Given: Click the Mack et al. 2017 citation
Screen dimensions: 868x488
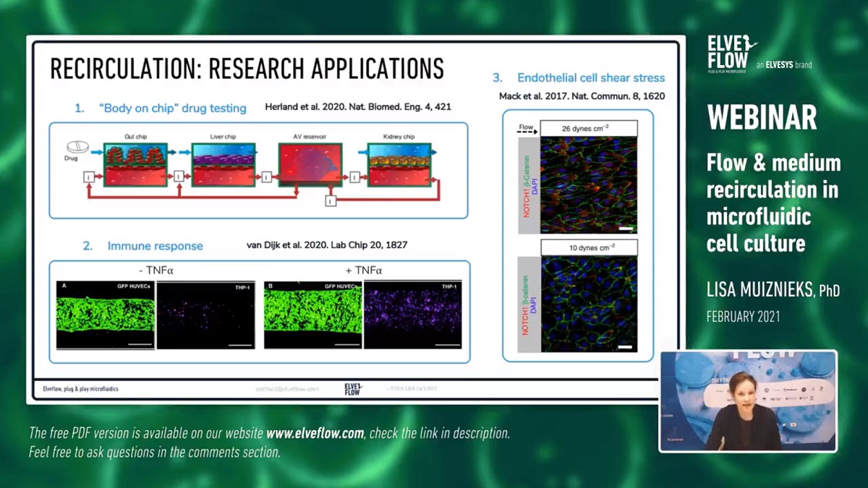Looking at the screenshot, I should (582, 95).
